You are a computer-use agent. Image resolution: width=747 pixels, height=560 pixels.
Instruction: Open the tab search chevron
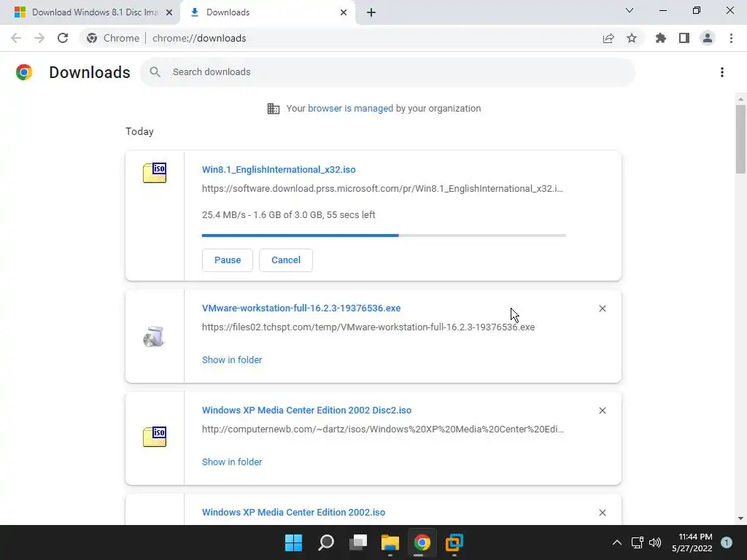pyautogui.click(x=630, y=10)
